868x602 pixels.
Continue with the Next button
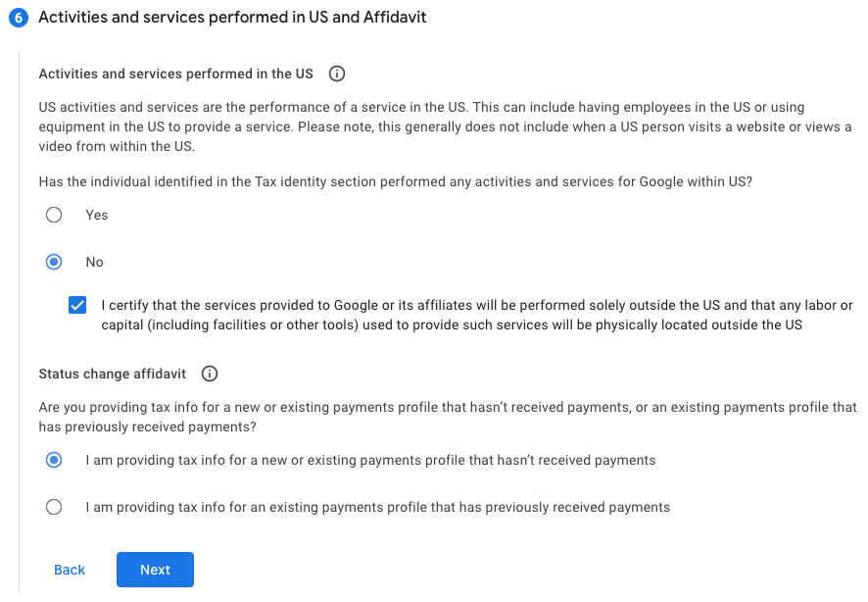(x=155, y=570)
